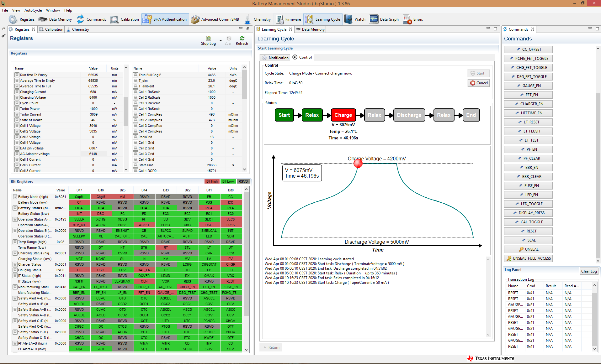Open Learning Cycle from the toolbar

tap(322, 19)
